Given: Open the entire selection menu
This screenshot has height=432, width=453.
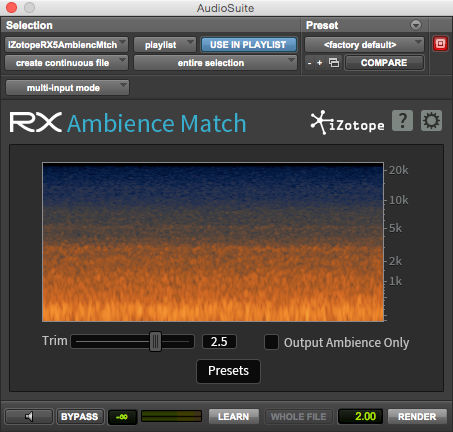Looking at the screenshot, I should pyautogui.click(x=215, y=63).
